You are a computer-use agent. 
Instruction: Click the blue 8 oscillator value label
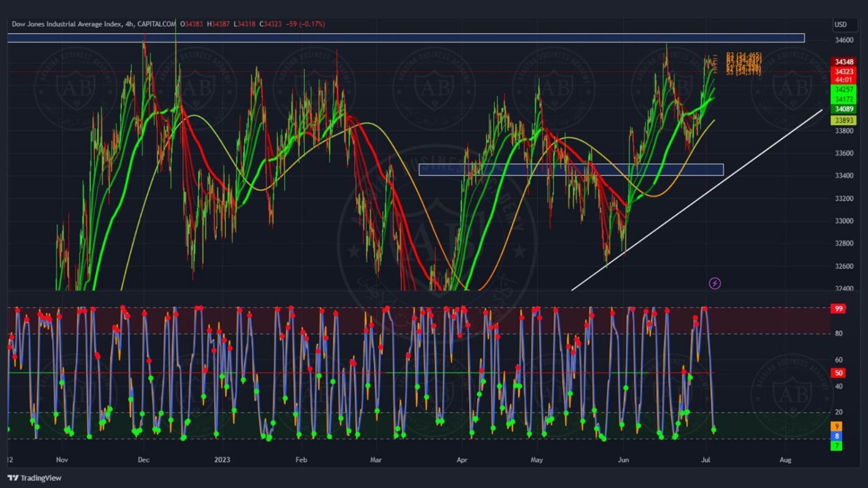point(837,436)
